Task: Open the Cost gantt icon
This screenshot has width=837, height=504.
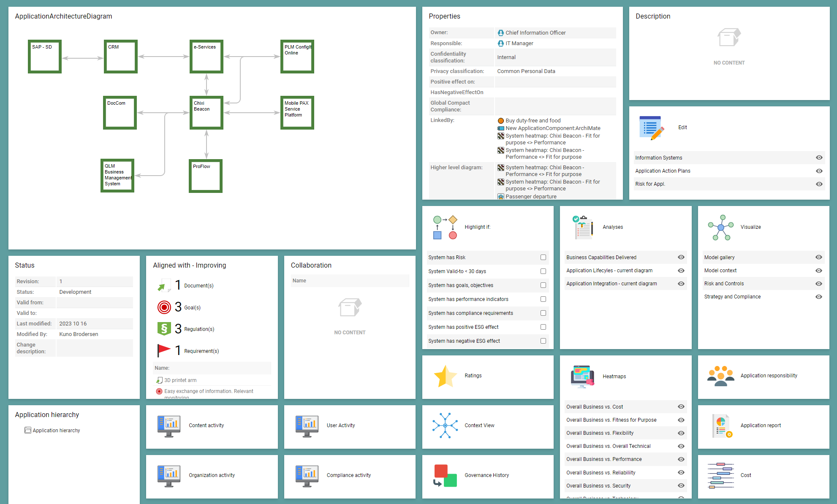Action: (x=721, y=475)
